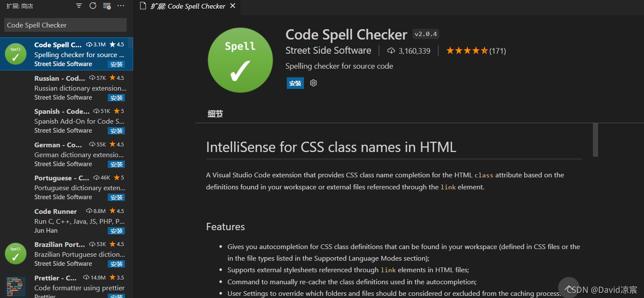Click the 3.1M download count in list
Screen dimensions: 644x298
[96, 45]
